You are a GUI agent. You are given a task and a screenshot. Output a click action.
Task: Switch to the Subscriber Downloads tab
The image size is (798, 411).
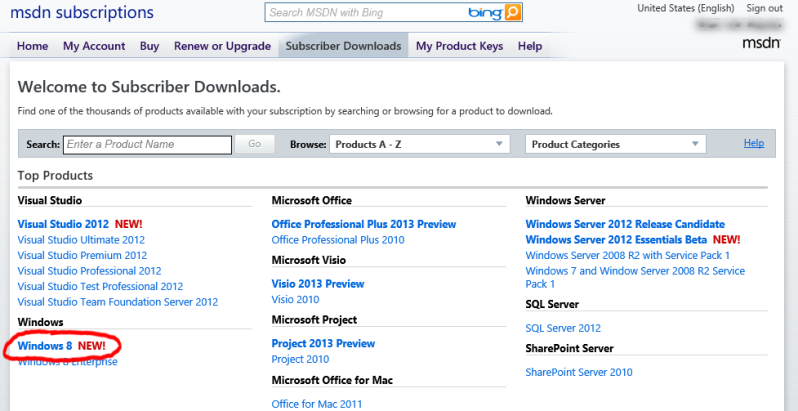[343, 46]
